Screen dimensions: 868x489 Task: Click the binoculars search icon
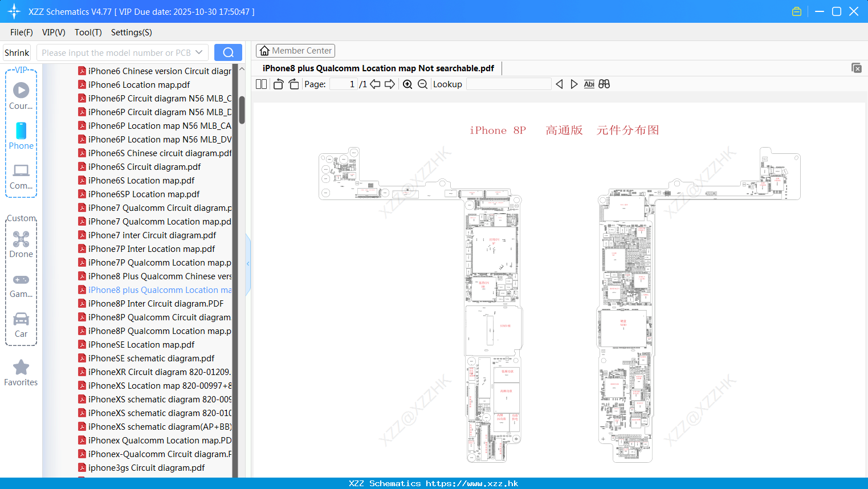point(604,84)
